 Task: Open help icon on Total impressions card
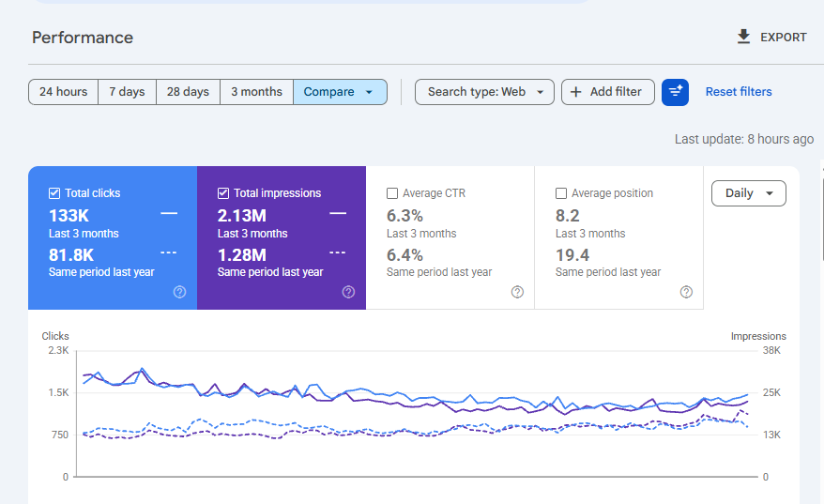click(x=348, y=292)
